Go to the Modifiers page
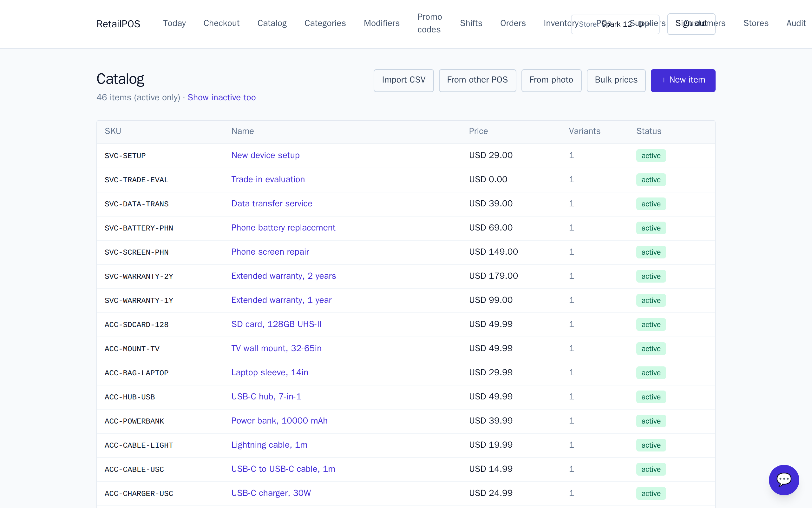The width and height of the screenshot is (812, 508). (382, 23)
